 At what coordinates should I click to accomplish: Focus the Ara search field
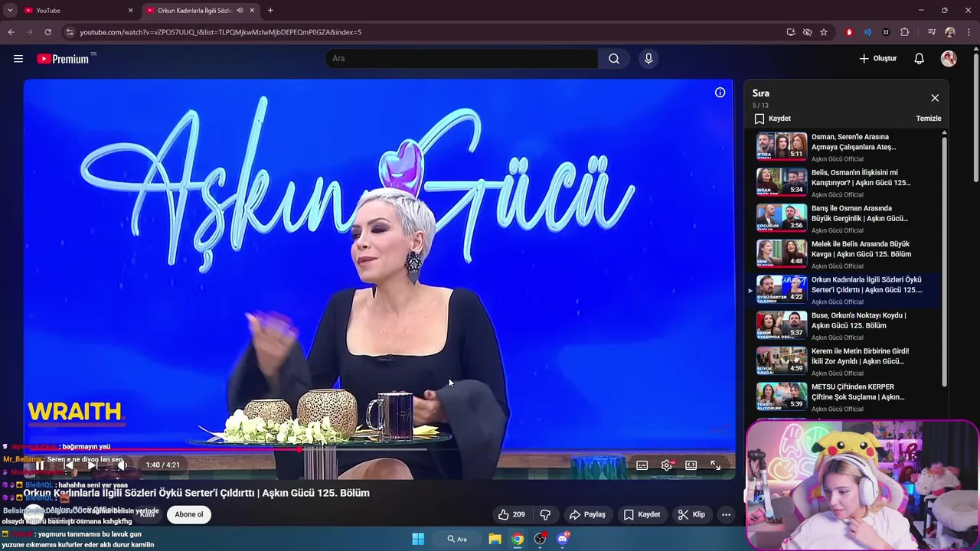pyautogui.click(x=462, y=58)
